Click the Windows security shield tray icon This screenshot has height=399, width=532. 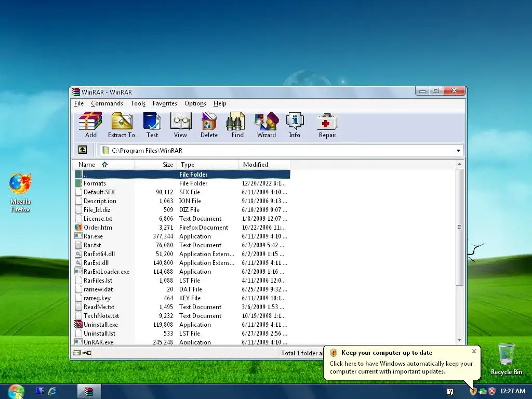[x=473, y=392]
